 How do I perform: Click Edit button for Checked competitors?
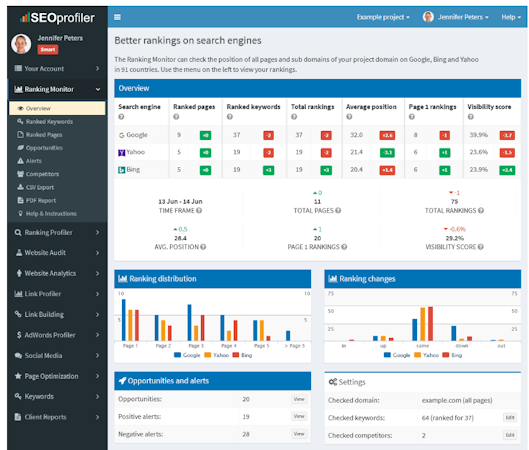510,435
